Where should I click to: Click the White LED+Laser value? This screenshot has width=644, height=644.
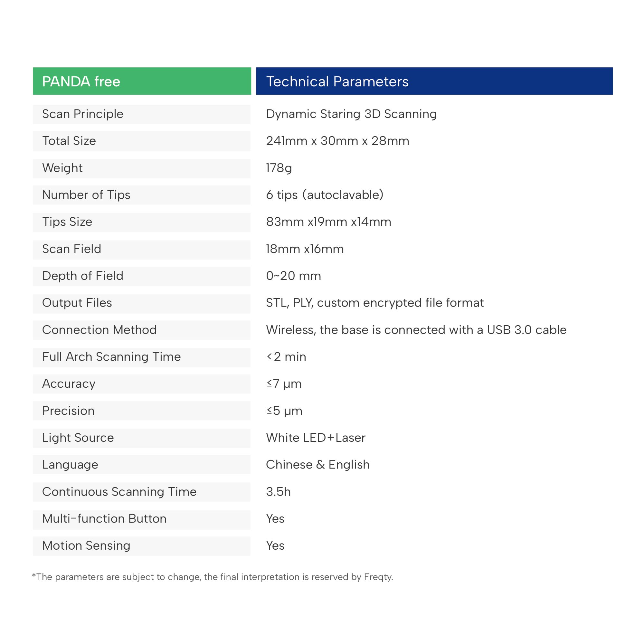pyautogui.click(x=316, y=438)
